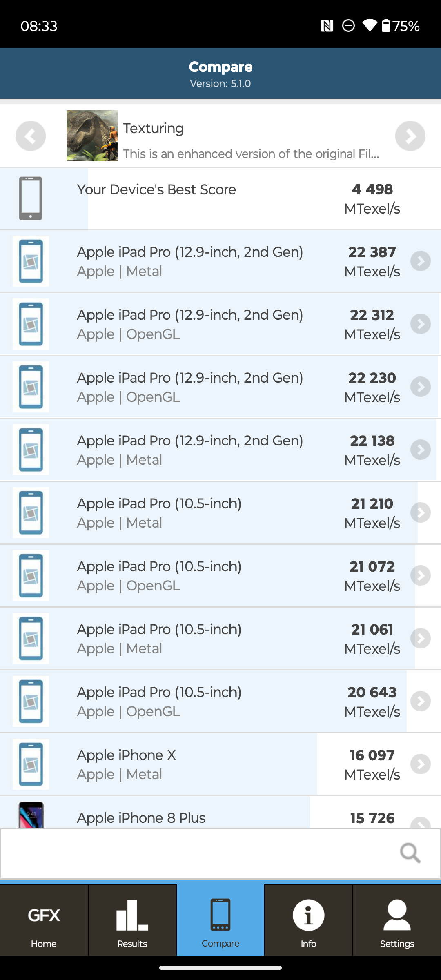Viewport: 441px width, 980px height.
Task: Expand the 22 387 MTexel/s iPad Pro entry
Action: pos(421,261)
